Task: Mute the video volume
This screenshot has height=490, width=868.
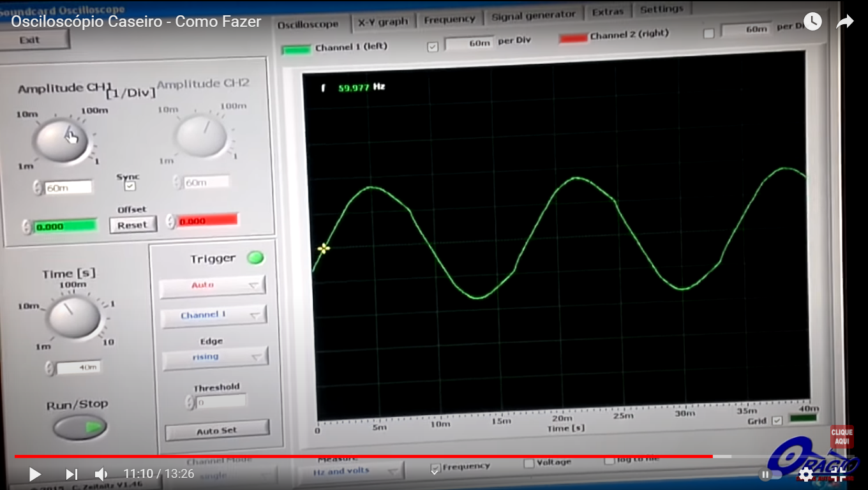Action: [x=101, y=474]
